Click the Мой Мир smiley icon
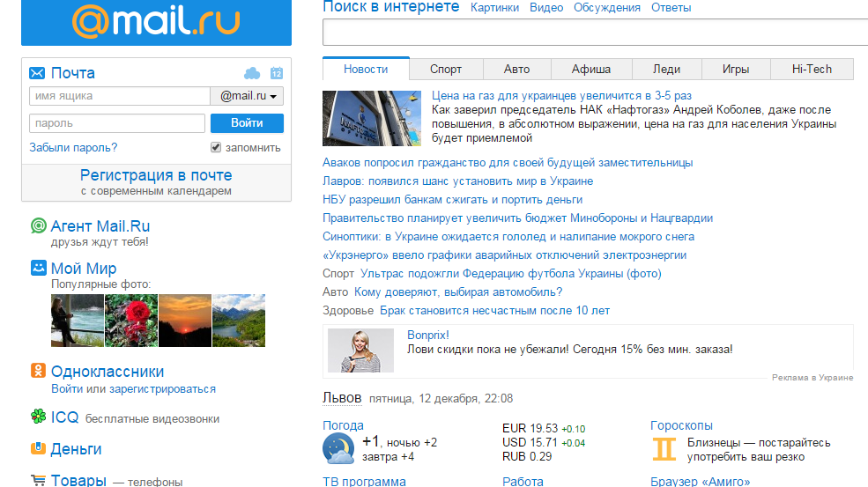Viewport: 868px width, 487px height. [38, 268]
